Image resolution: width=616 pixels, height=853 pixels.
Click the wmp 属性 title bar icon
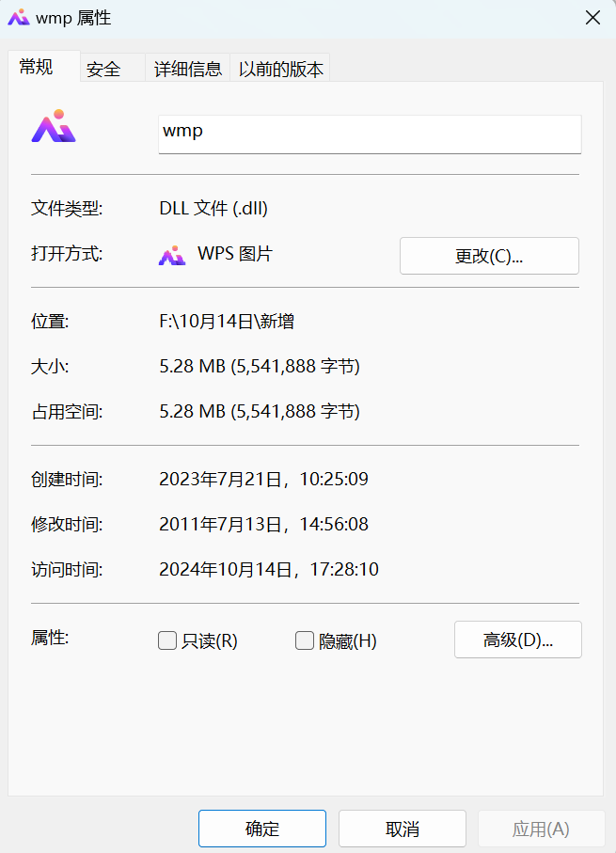coord(18,17)
